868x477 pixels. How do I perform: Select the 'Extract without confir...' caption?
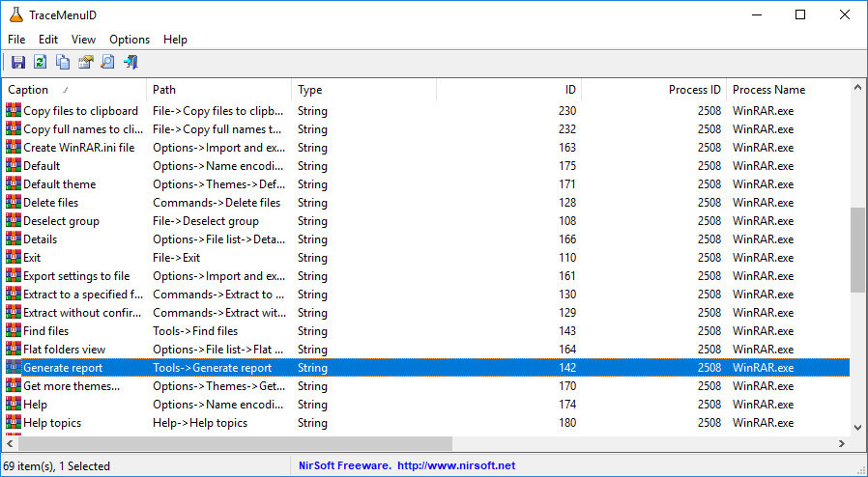(x=82, y=312)
